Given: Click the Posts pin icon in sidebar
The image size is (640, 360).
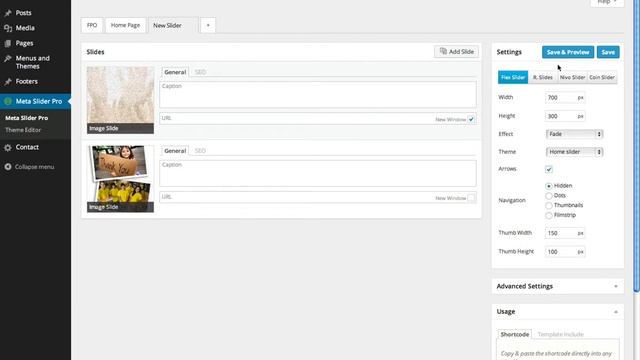Looking at the screenshot, I should click(8, 13).
